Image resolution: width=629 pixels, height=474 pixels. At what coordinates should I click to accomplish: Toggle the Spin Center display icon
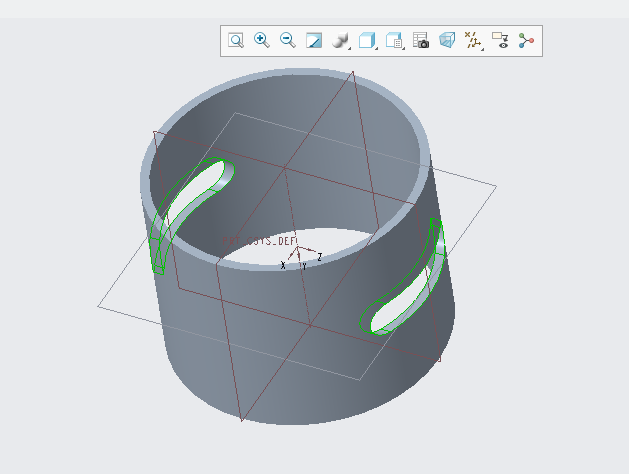526,41
